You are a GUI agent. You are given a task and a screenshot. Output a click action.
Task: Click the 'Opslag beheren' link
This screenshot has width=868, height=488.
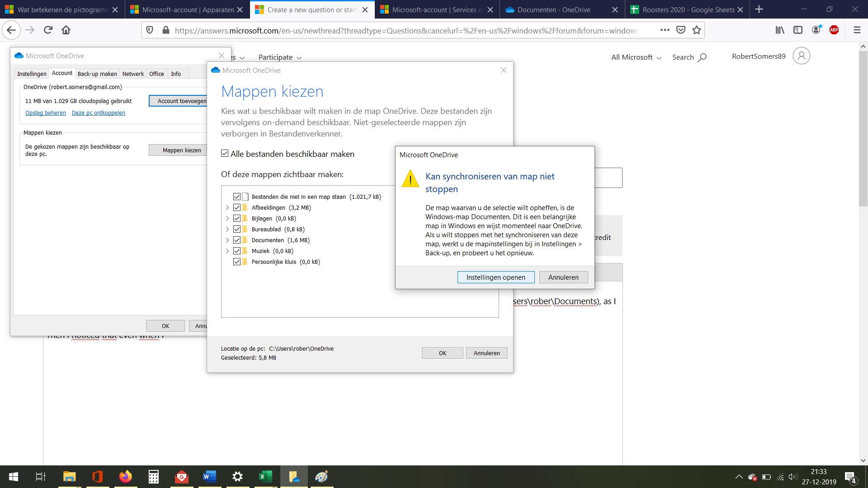tap(46, 113)
